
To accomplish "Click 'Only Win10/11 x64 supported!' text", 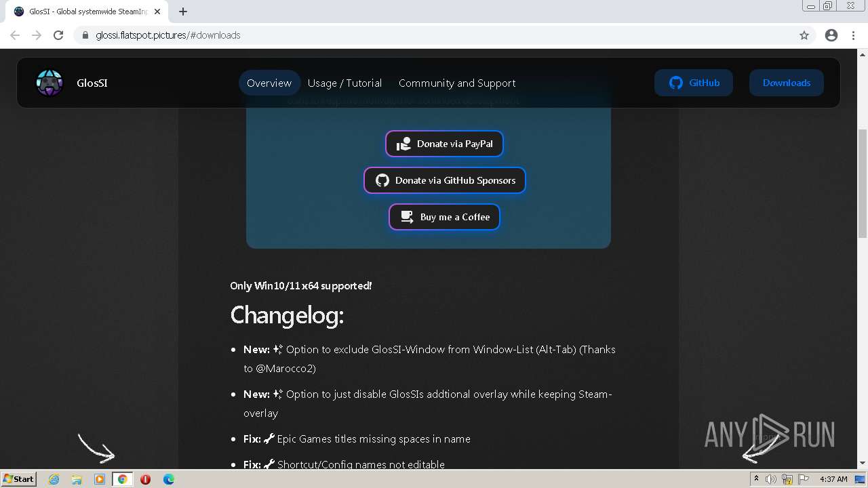I will point(300,286).
